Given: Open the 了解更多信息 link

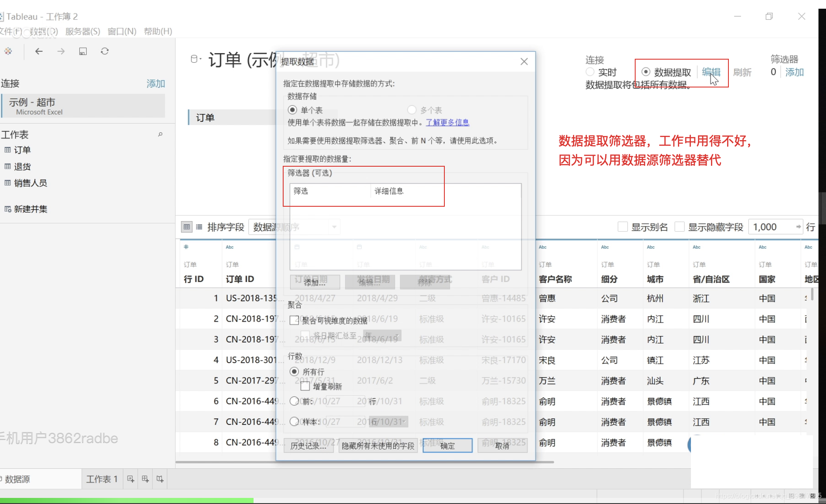Looking at the screenshot, I should [x=447, y=123].
